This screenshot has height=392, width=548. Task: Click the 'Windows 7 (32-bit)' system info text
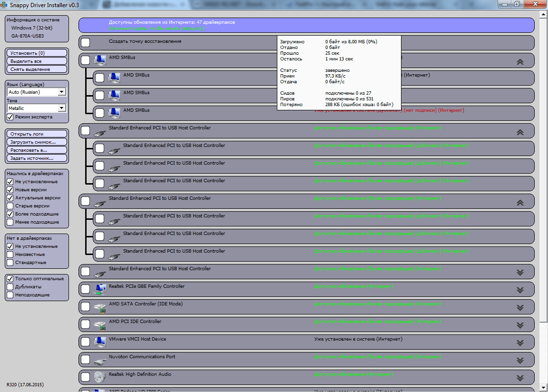(x=32, y=28)
